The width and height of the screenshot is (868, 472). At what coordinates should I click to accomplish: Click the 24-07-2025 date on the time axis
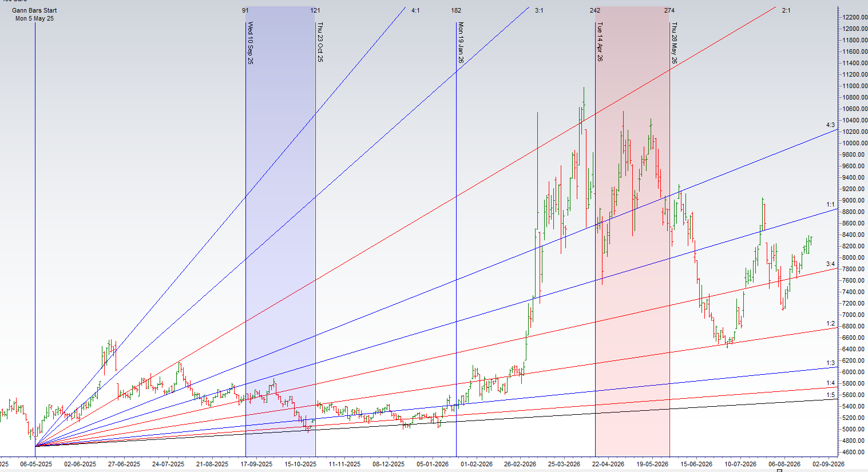pos(168,464)
